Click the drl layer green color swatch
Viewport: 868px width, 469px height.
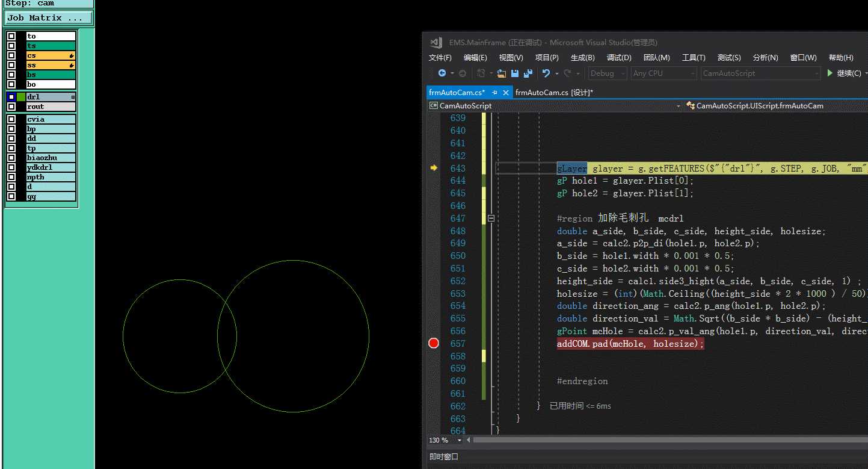point(21,97)
